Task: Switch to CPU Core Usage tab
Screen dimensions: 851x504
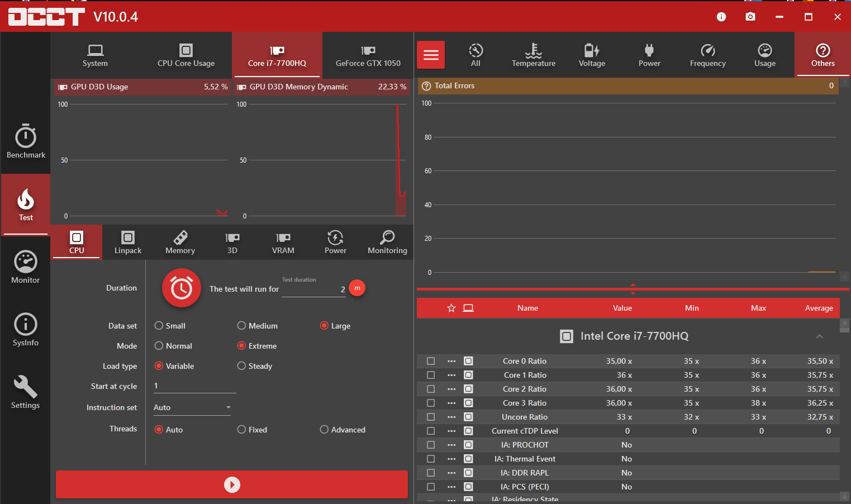Action: click(x=186, y=55)
